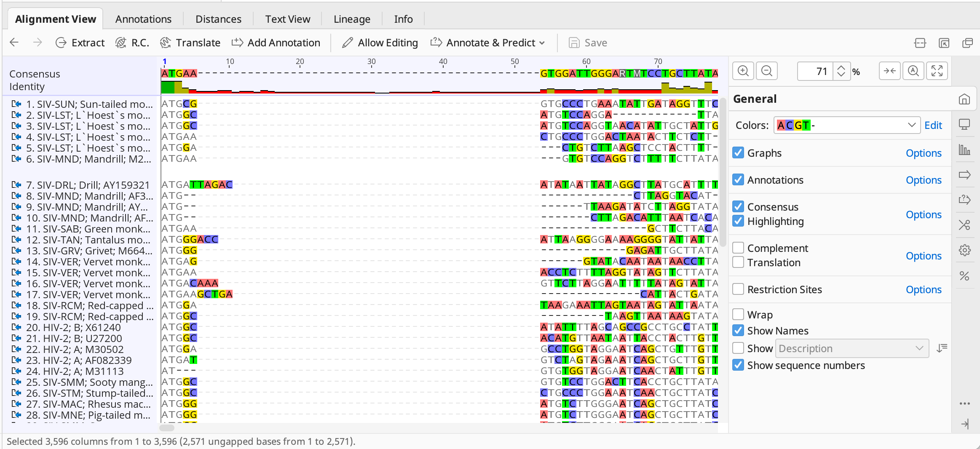
Task: Switch to the Lineage tab
Action: point(352,19)
